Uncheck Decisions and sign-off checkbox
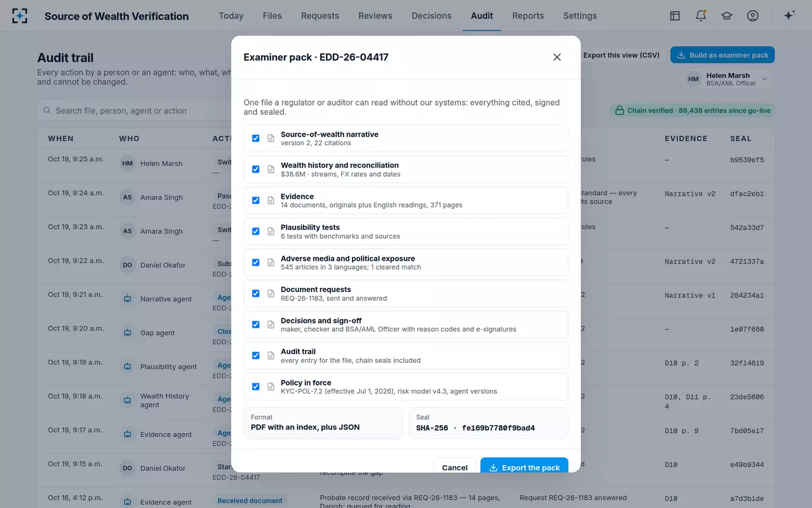This screenshot has width=812, height=508. [256, 325]
